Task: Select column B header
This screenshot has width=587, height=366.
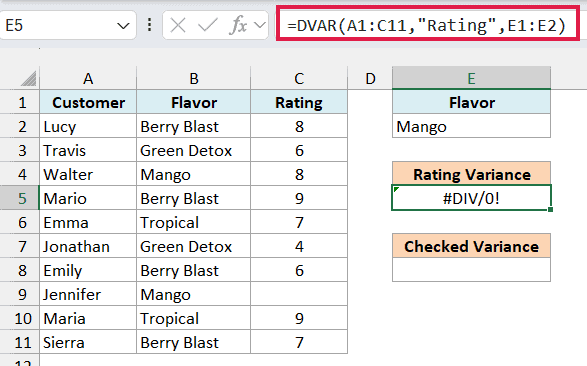Action: click(x=194, y=78)
